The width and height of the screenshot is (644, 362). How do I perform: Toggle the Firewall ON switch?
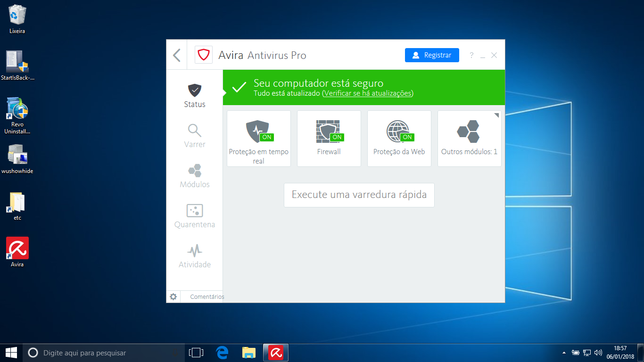tap(337, 137)
